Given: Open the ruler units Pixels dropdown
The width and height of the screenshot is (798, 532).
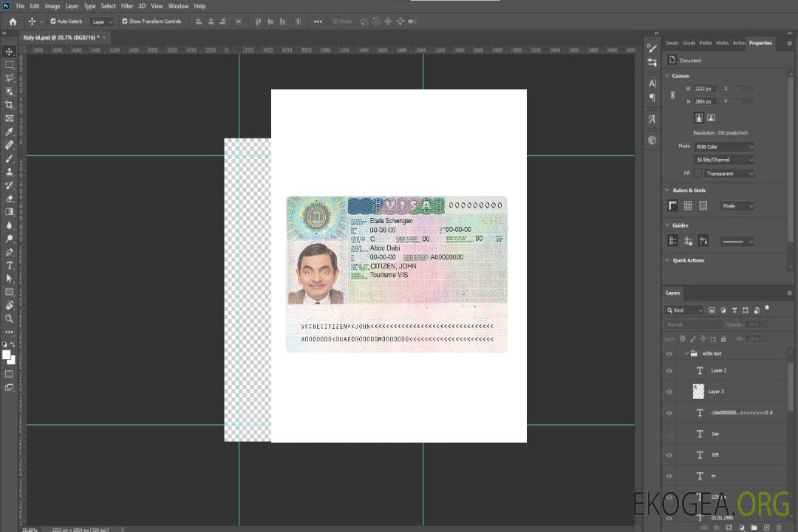Looking at the screenshot, I should point(737,206).
